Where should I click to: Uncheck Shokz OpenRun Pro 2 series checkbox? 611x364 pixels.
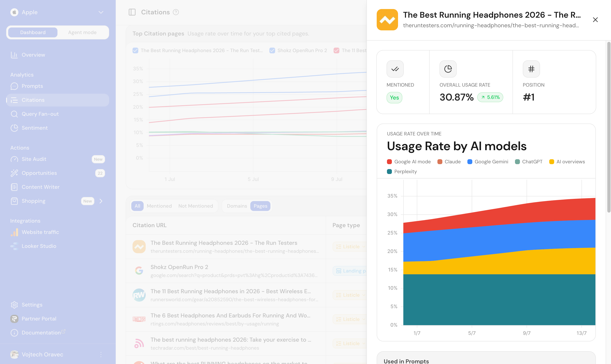[x=272, y=50]
